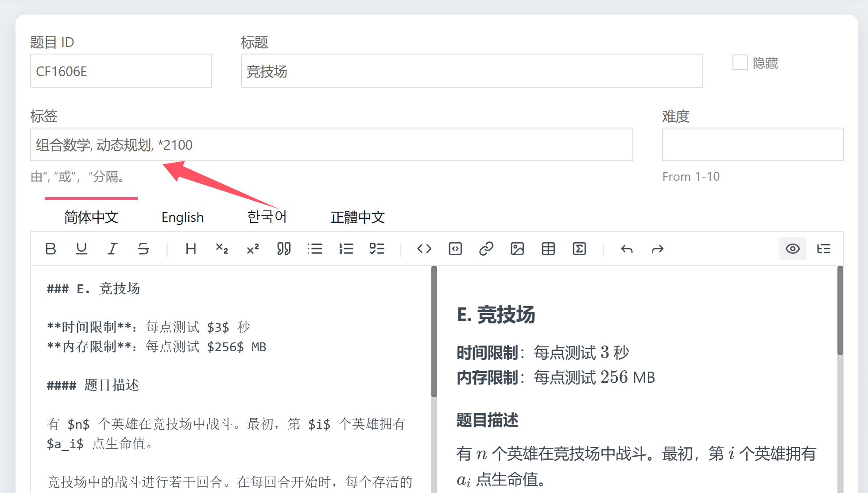Apply underline formatting
The height and width of the screenshot is (493, 868).
click(x=81, y=249)
